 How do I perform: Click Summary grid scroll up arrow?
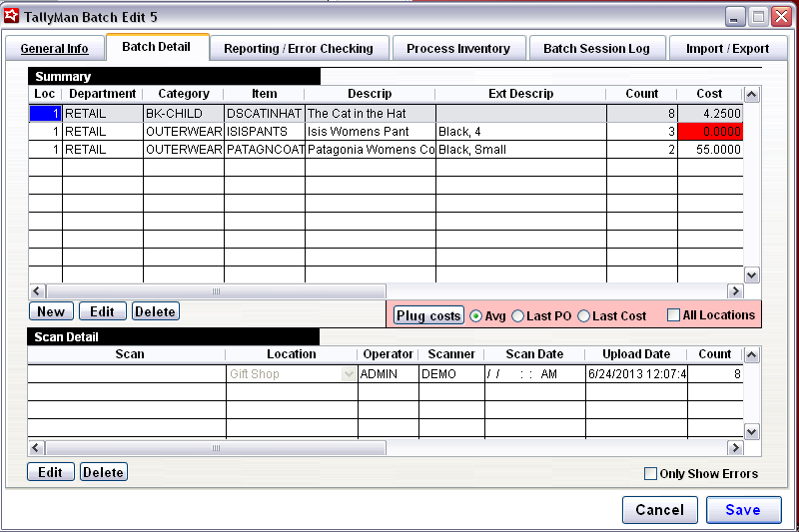pos(752,95)
